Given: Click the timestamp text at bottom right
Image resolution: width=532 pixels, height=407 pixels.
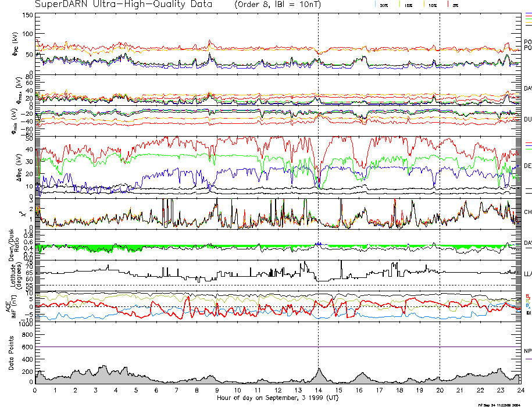Looking at the screenshot, I should pyautogui.click(x=502, y=404).
